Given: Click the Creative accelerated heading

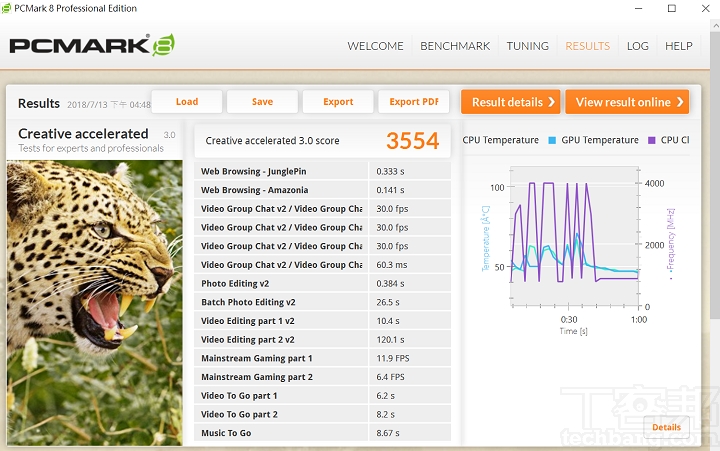Looking at the screenshot, I should click(83, 134).
